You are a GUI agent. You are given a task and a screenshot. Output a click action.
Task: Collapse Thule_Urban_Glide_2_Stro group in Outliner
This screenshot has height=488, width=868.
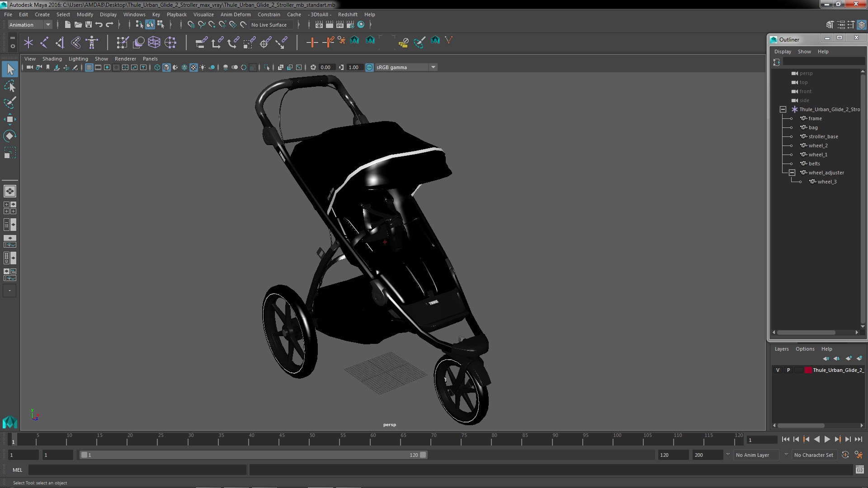pyautogui.click(x=783, y=109)
